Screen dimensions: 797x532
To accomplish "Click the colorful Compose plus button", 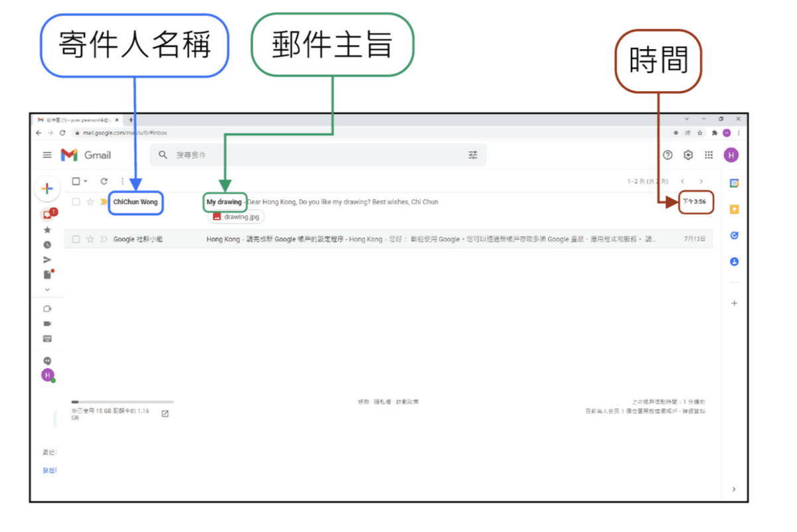I will coord(47,189).
